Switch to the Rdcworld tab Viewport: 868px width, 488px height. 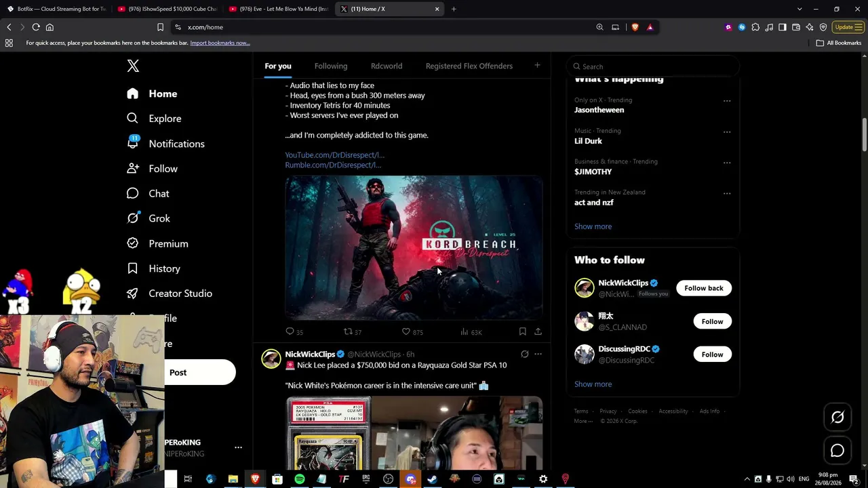387,66
